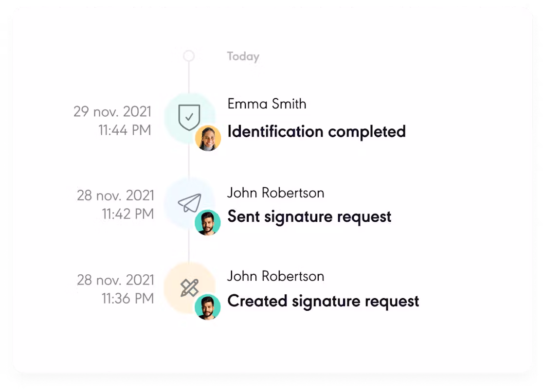
Task: Click the 28 nov. 2021 date above 11:42 PM
Action: click(115, 196)
